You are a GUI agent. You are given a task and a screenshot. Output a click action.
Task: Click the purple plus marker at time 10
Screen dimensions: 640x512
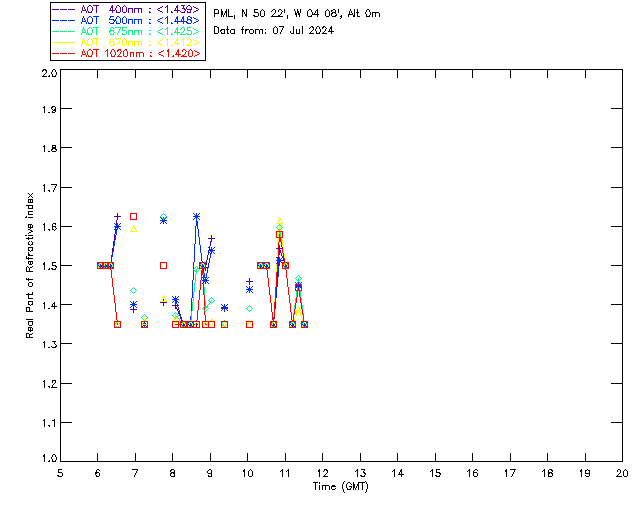pyautogui.click(x=249, y=282)
